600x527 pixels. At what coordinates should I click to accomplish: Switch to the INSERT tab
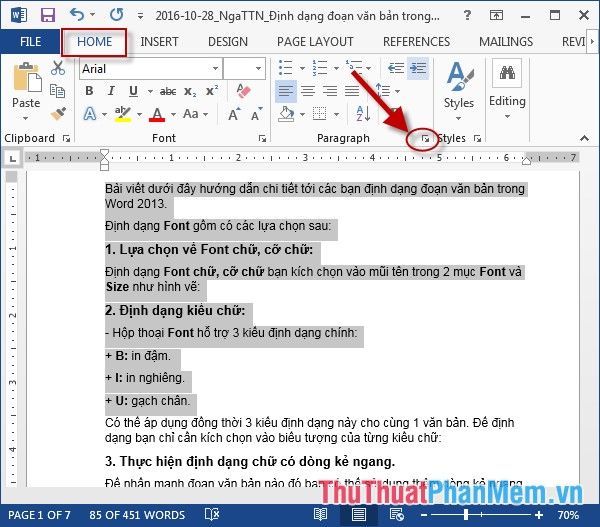160,41
